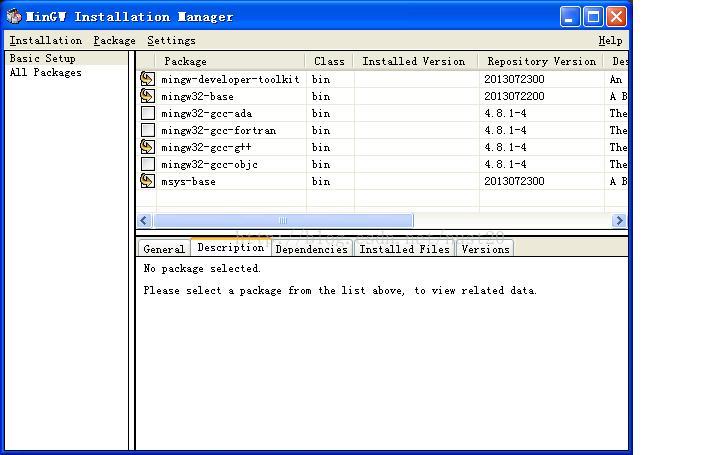Maximize the MinGW Installation Manager window
Screen dimensions: 720x455
(x=593, y=17)
